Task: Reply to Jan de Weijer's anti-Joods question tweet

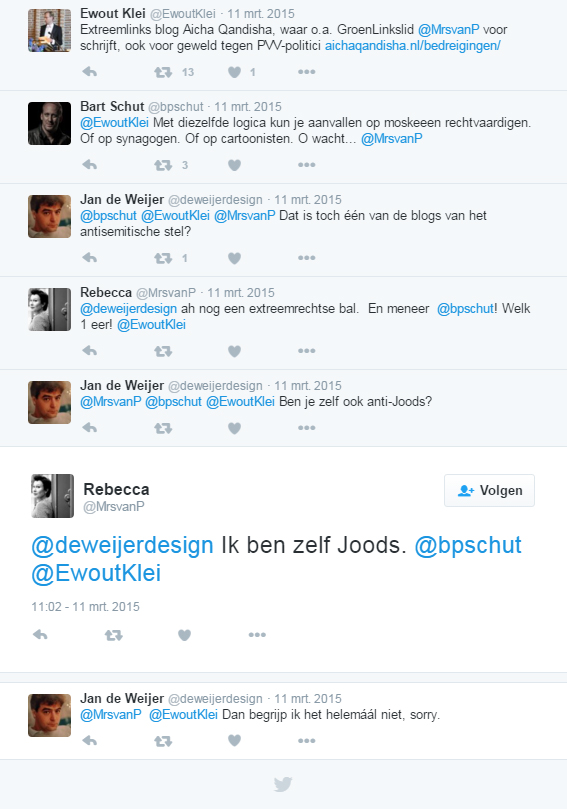Action: (90, 428)
